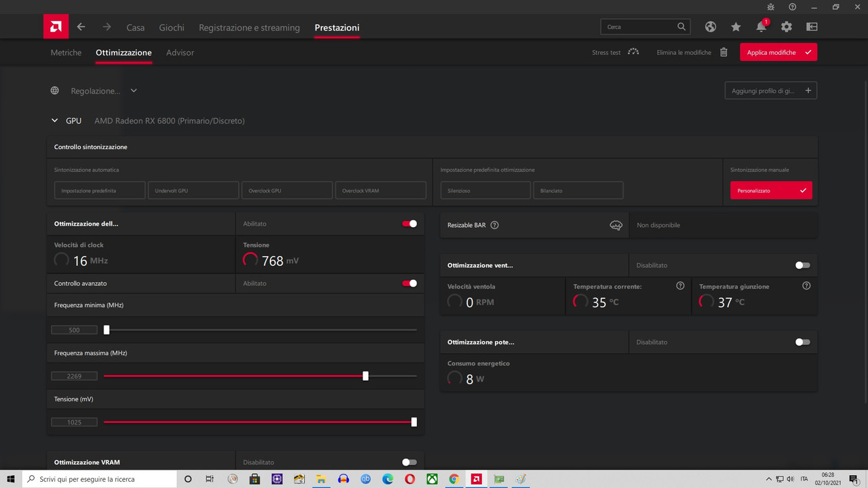Select Undervolt GPU preset
The width and height of the screenshot is (868, 488).
[x=194, y=190]
